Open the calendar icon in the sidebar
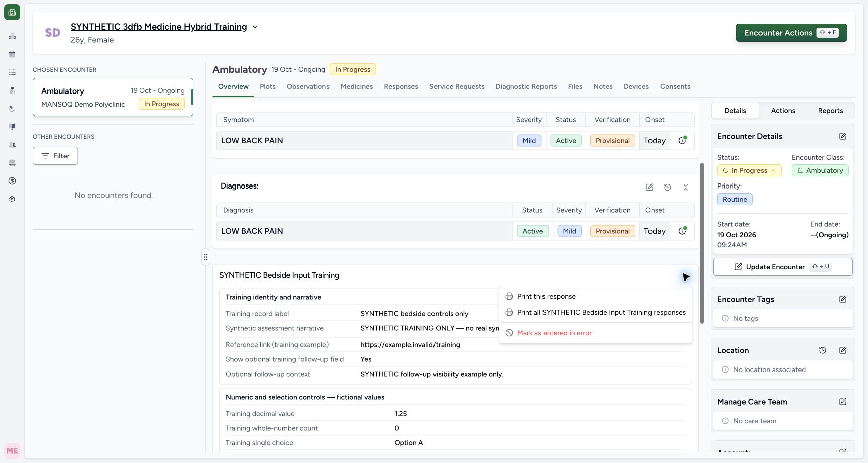868x463 pixels. point(12,54)
